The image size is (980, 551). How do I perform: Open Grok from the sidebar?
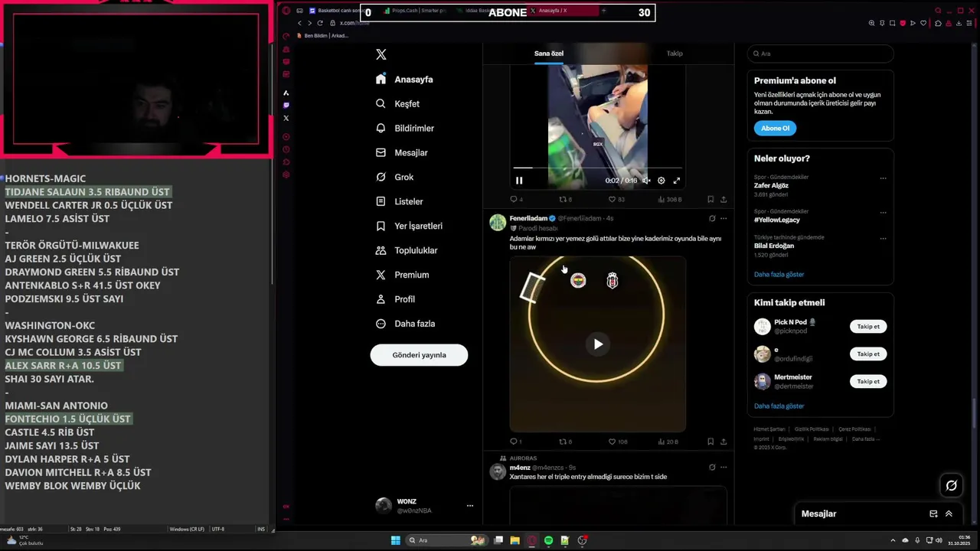pyautogui.click(x=394, y=178)
